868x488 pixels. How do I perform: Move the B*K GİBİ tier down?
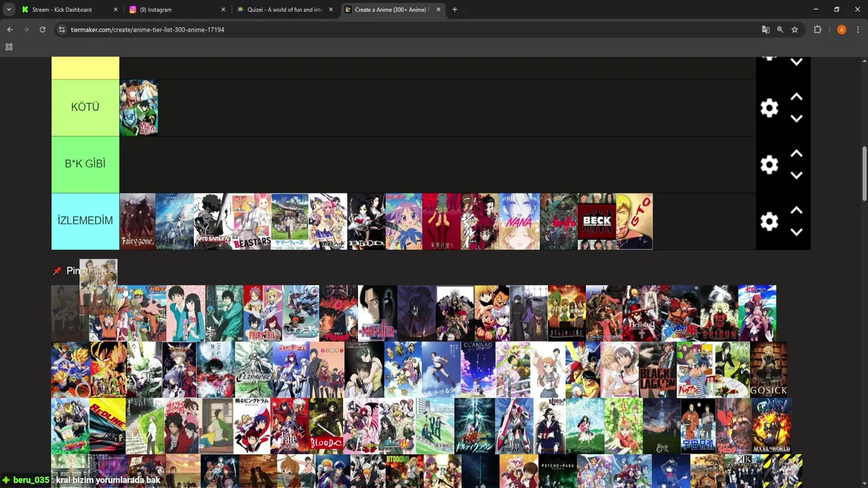[x=796, y=176]
